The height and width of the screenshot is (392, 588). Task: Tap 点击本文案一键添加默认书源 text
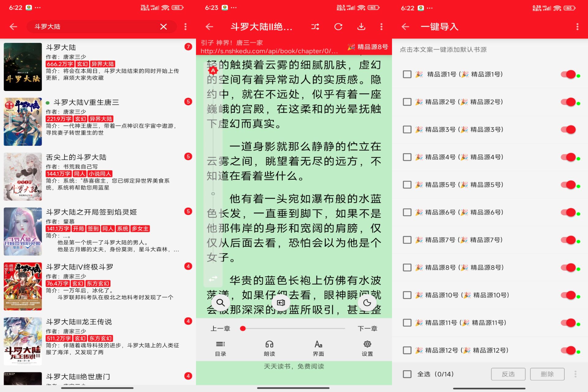(443, 50)
